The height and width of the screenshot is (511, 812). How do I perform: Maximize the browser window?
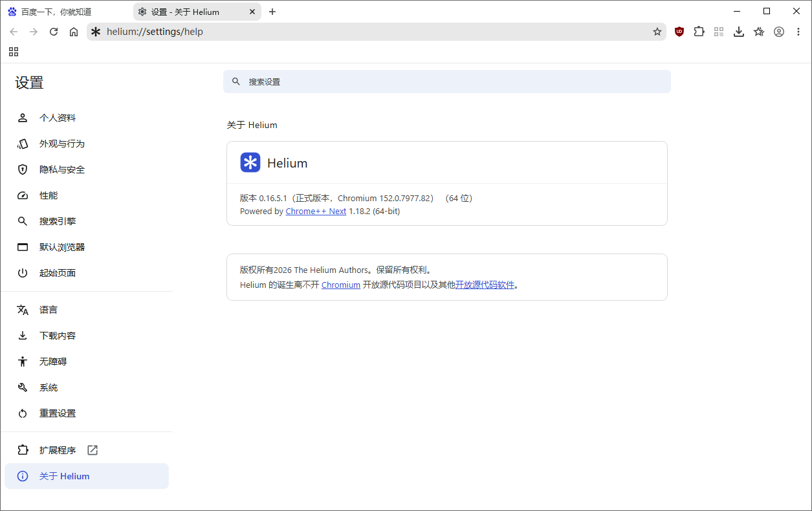click(767, 11)
